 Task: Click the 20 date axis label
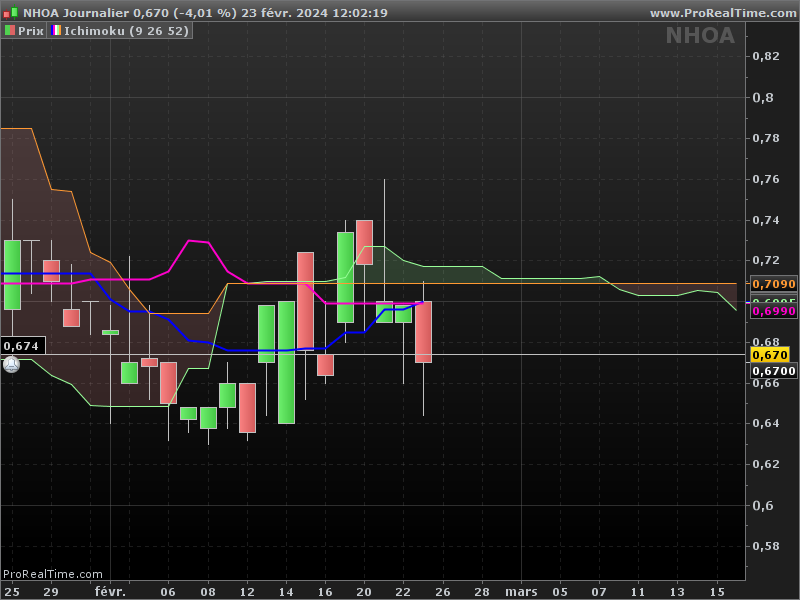pos(364,592)
